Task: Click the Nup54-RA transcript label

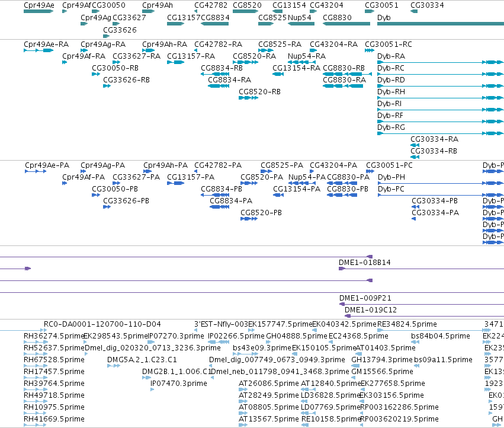Action: 307,56
